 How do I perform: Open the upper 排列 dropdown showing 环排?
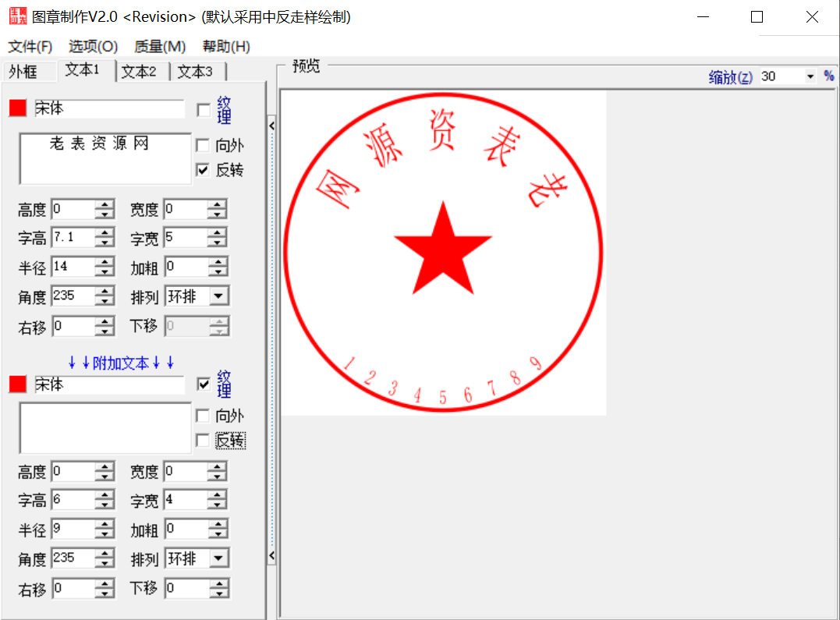220,296
